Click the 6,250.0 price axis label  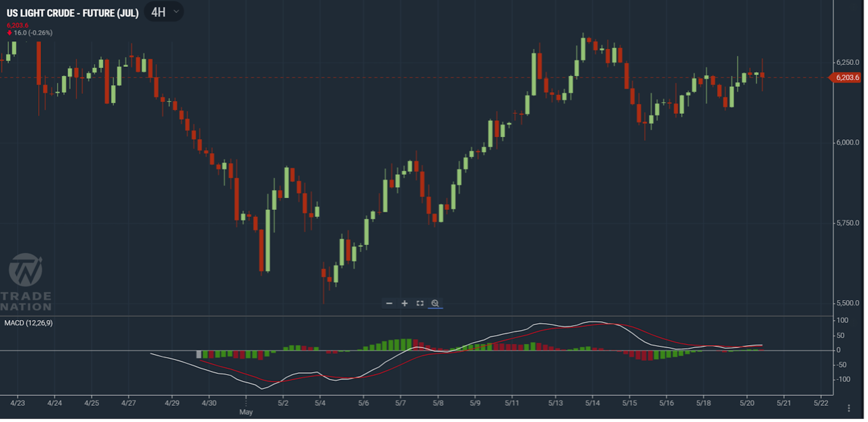tap(848, 62)
